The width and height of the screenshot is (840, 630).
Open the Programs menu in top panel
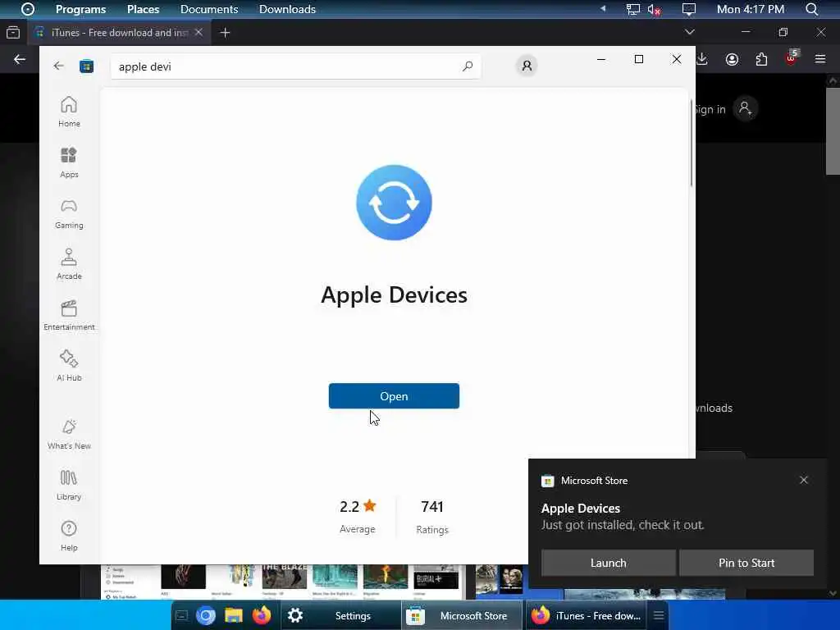pos(81,9)
